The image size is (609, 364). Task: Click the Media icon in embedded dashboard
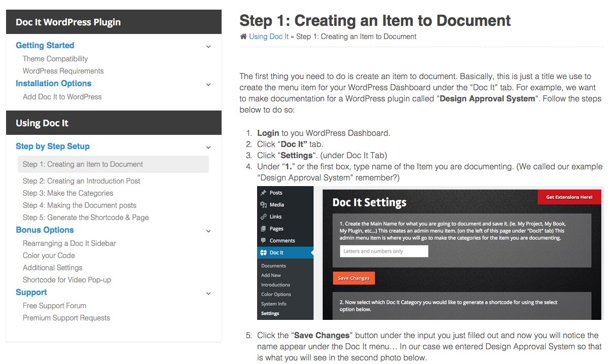tap(263, 205)
